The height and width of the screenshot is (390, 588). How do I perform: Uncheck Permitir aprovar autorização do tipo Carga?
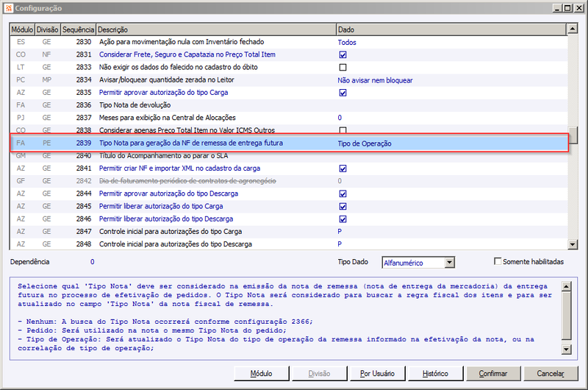coord(343,93)
